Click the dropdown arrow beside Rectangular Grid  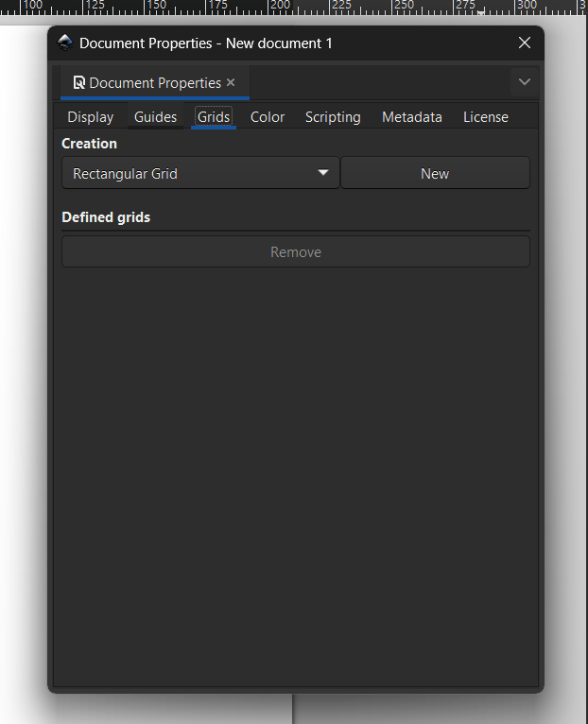(323, 173)
